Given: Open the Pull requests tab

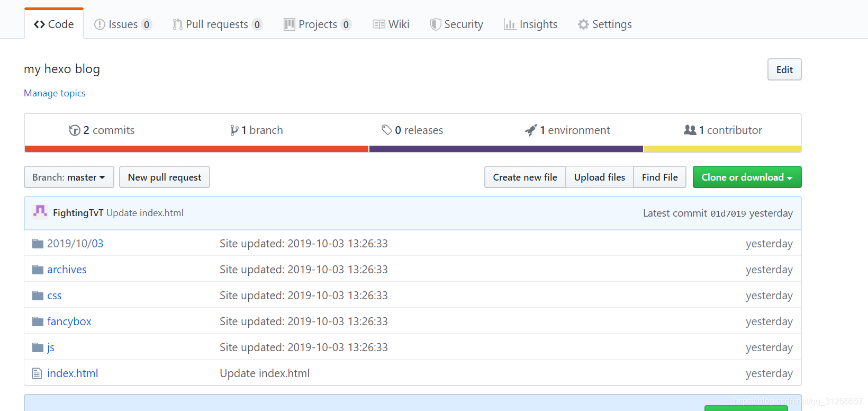Looking at the screenshot, I should click(218, 24).
